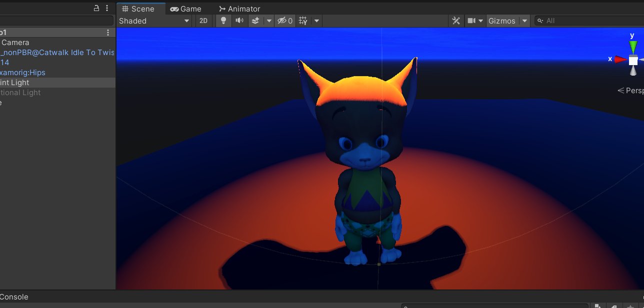The width and height of the screenshot is (644, 308).
Task: Toggle the scene grid icon
Action: [303, 21]
